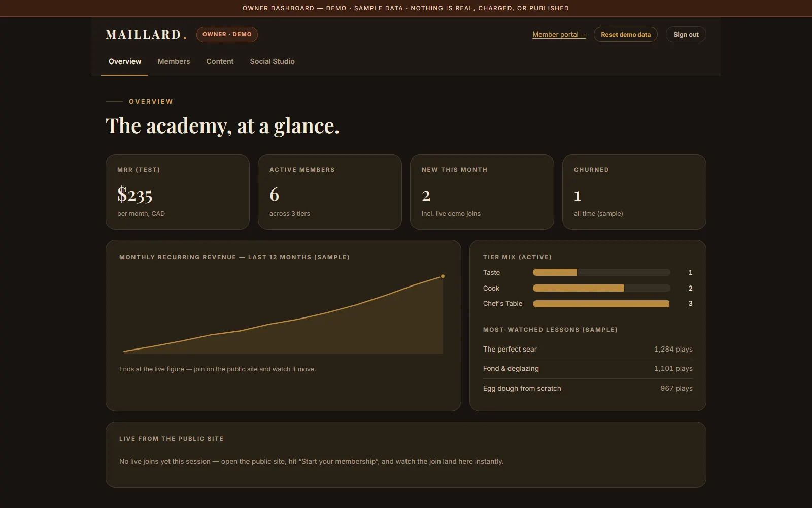812x508 pixels.
Task: Click the 'Most-watched lessons (sample)' heading
Action: 550,330
